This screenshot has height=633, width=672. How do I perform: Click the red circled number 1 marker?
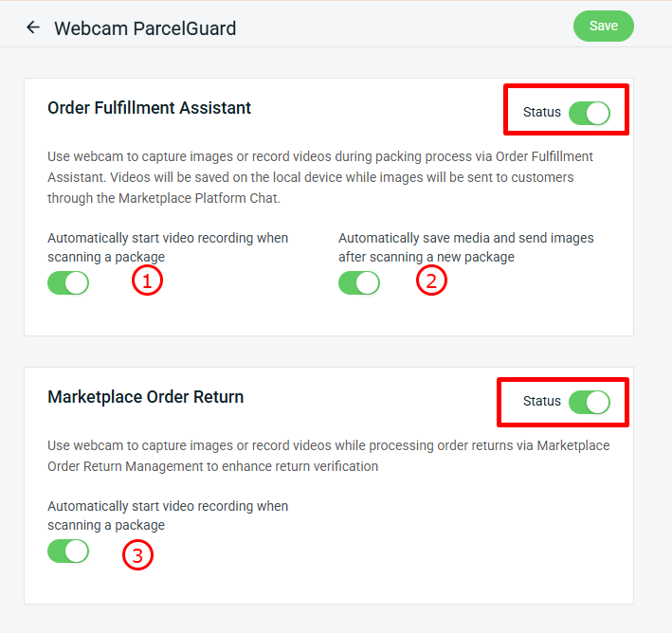(147, 280)
